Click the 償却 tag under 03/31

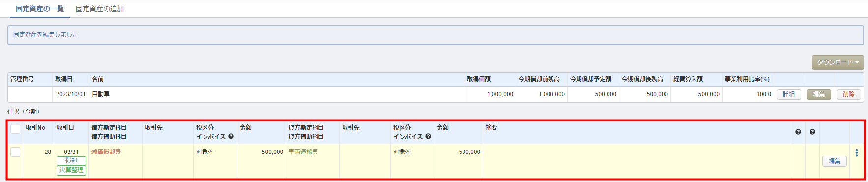coord(71,161)
